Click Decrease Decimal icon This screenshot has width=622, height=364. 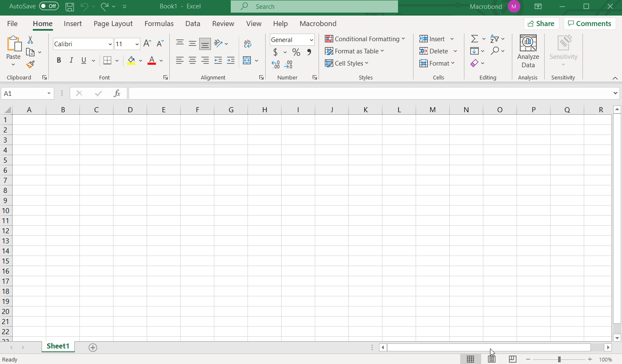tap(288, 65)
